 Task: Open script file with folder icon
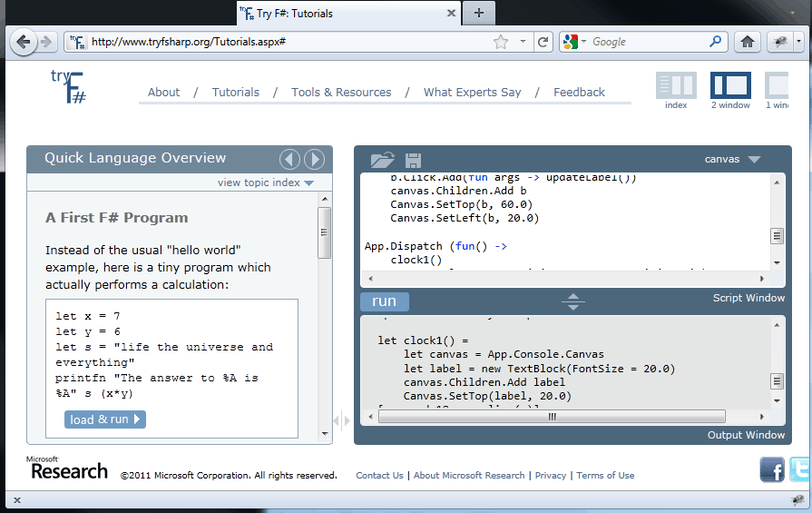(383, 160)
